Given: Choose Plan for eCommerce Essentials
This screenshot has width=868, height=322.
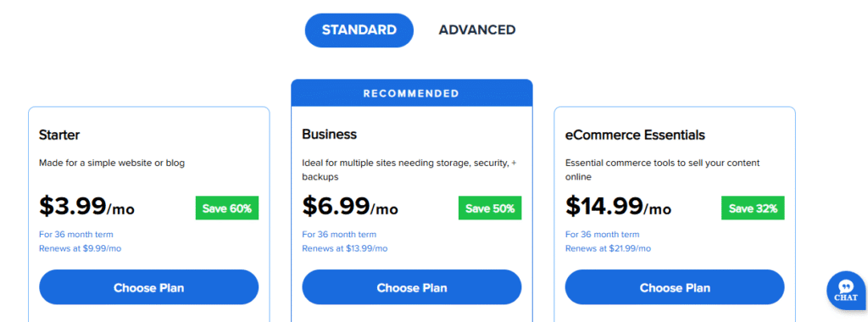Looking at the screenshot, I should point(675,288).
